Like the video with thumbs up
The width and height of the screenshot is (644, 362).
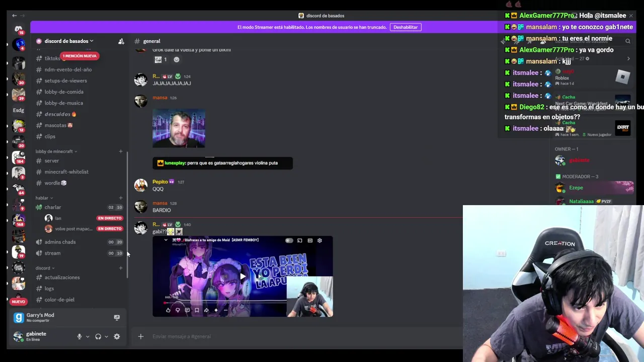[x=168, y=310]
